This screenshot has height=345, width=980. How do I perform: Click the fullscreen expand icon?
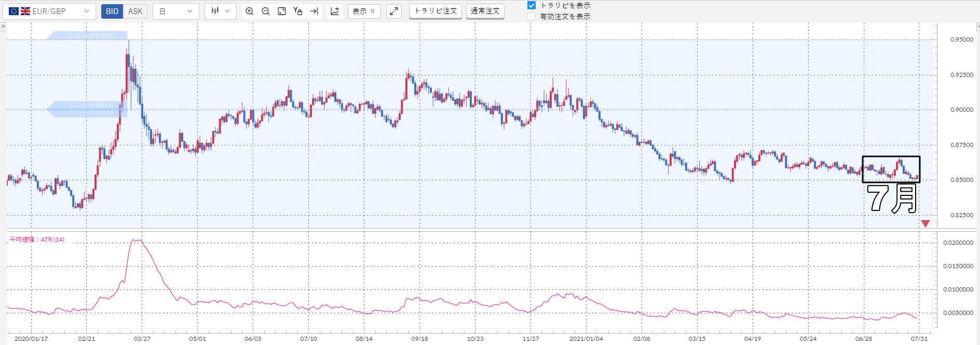(394, 11)
